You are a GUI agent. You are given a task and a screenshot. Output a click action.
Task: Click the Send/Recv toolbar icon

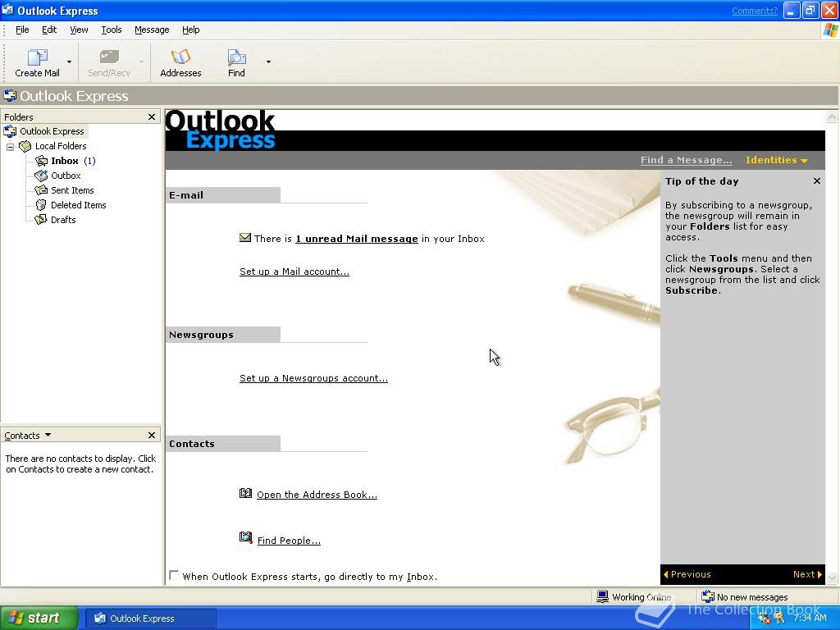click(x=109, y=57)
